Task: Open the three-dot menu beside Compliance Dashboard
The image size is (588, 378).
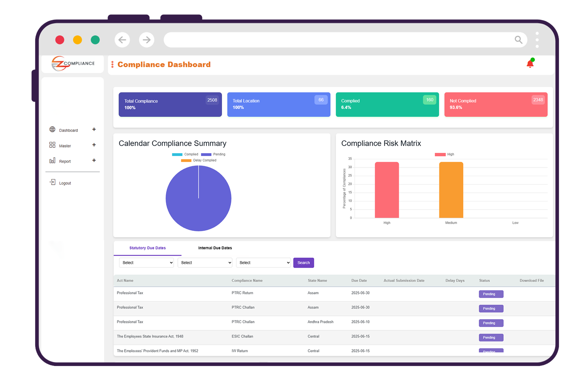Action: (112, 64)
